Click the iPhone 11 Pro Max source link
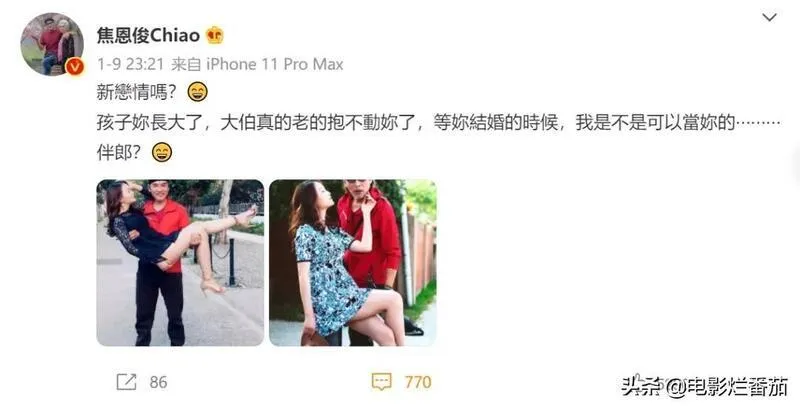The height and width of the screenshot is (409, 800). pyautogui.click(x=274, y=64)
